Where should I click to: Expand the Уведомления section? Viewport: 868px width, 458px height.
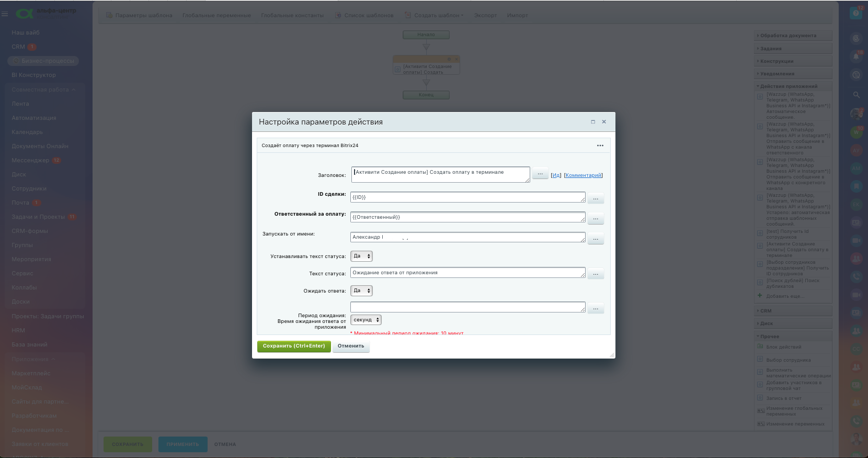coord(793,74)
